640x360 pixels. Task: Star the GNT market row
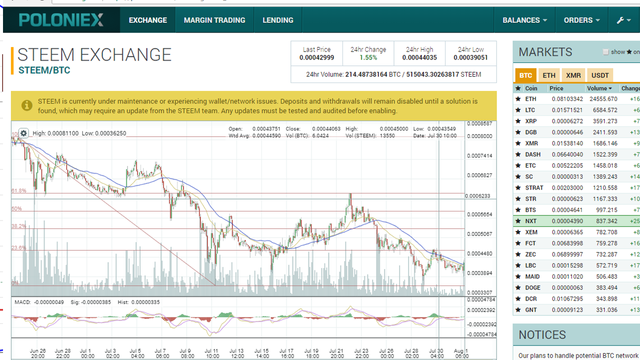518,310
